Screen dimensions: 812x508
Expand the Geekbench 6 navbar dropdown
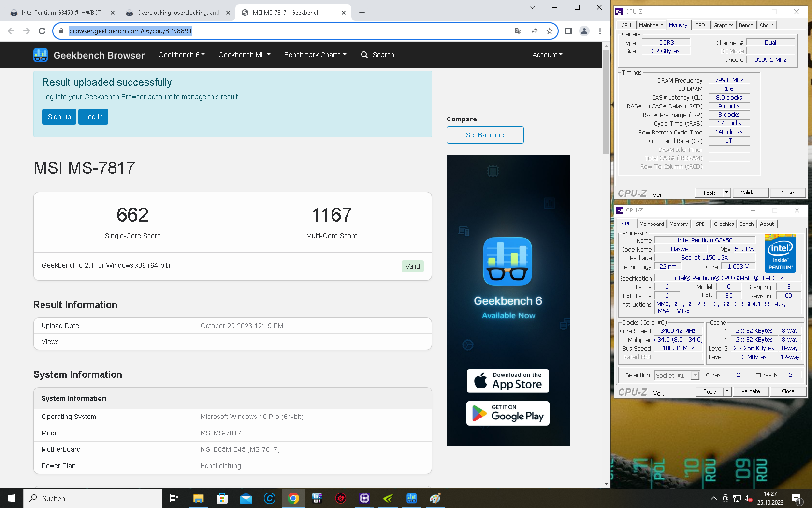181,55
